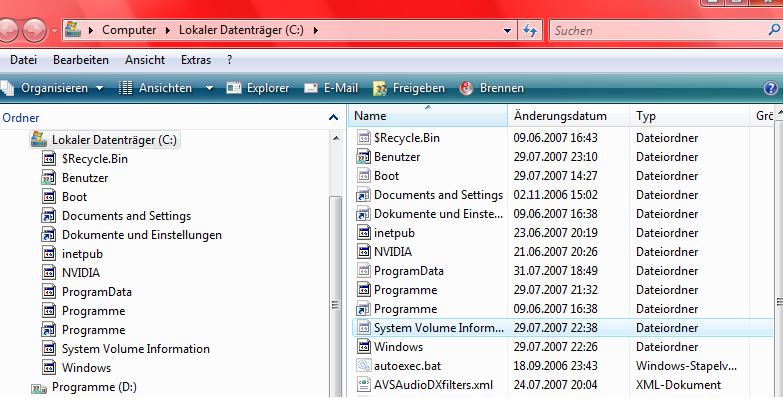Click the Benutzer folder icon in file list

click(x=364, y=156)
